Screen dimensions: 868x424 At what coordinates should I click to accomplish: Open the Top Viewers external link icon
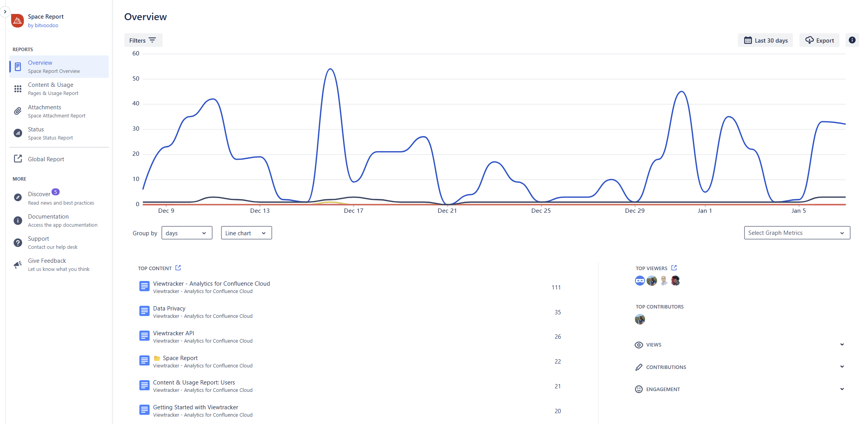pos(674,268)
